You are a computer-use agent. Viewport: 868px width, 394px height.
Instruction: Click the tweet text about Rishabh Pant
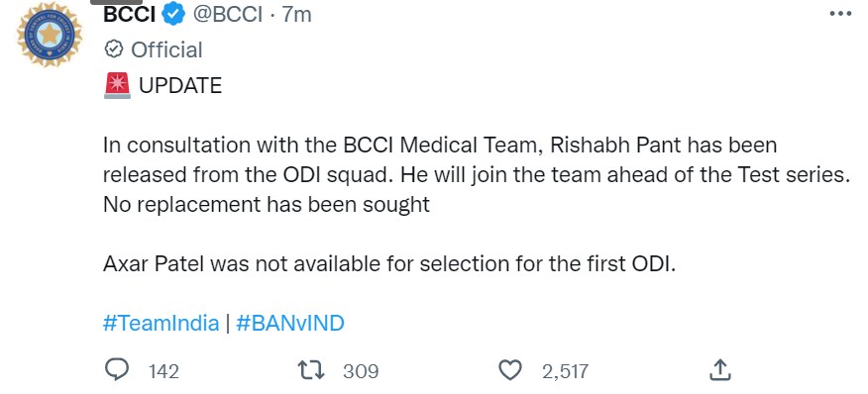[476, 175]
